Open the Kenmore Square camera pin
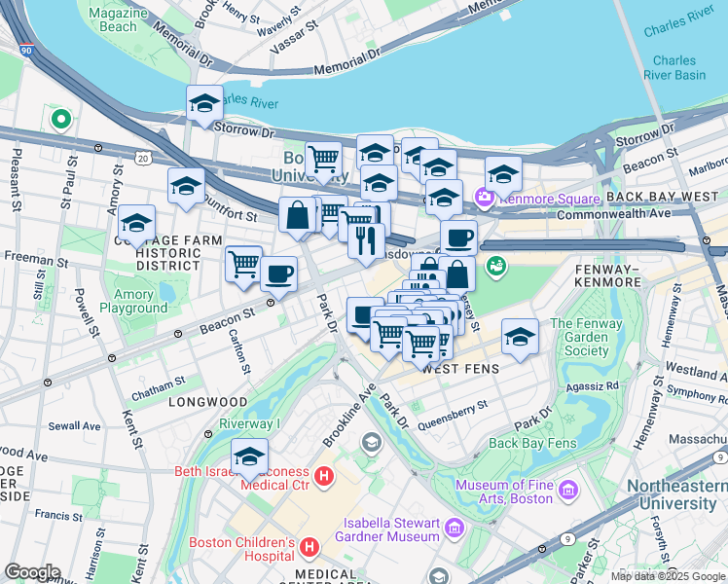Viewport: 728px width, 584px height. 484,199
